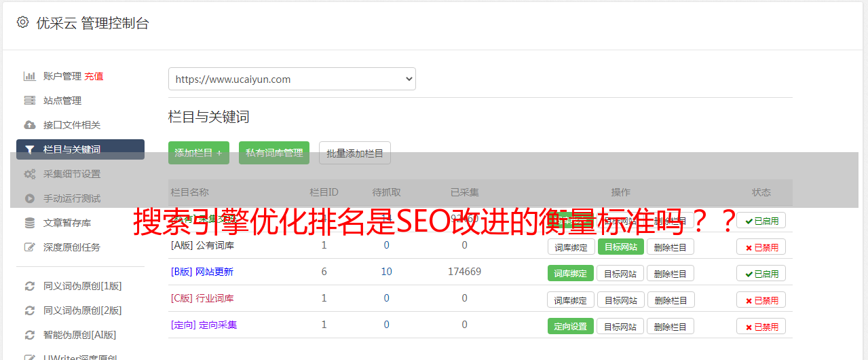This screenshot has height=360, width=868.
Task: Open the [C版] 行业词库 column link
Action: (x=202, y=298)
